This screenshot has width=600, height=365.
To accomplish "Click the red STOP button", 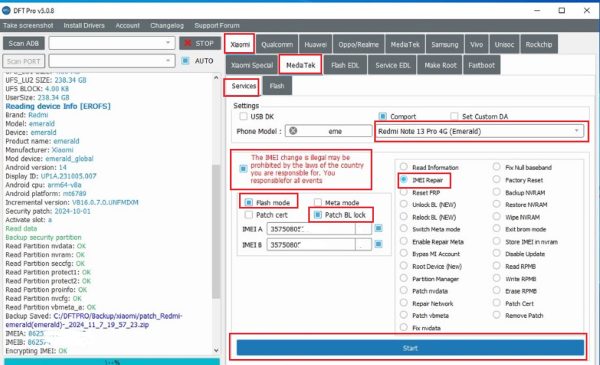I will (200, 43).
